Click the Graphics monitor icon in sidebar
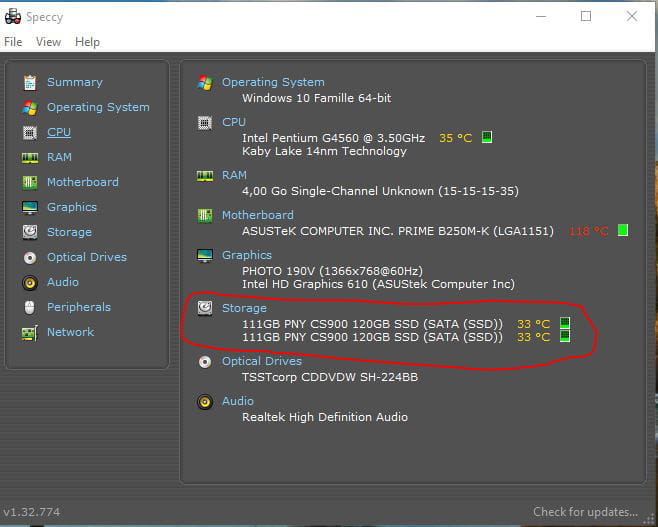 pos(30,207)
